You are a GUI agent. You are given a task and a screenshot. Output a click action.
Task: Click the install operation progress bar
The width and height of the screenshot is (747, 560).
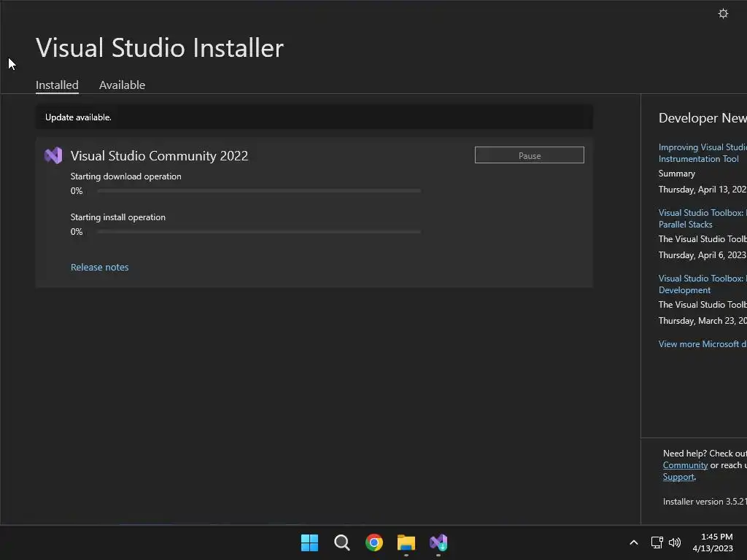pyautogui.click(x=259, y=231)
